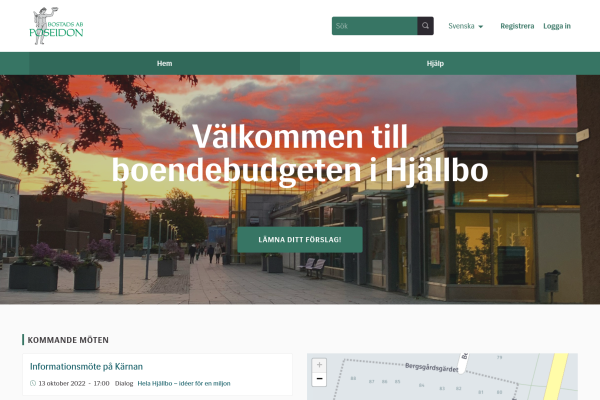Viewport: 600px width, 400px height.
Task: Click the clock icon beside meeting date
Action: pos(33,383)
